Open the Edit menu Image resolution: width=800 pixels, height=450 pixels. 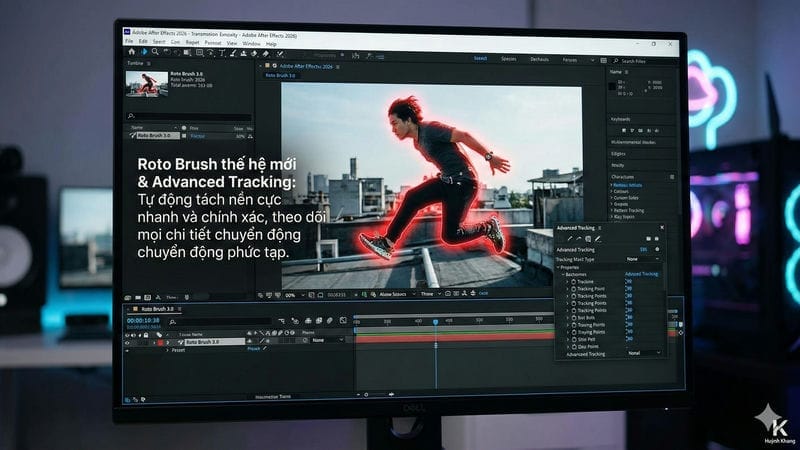[x=143, y=41]
